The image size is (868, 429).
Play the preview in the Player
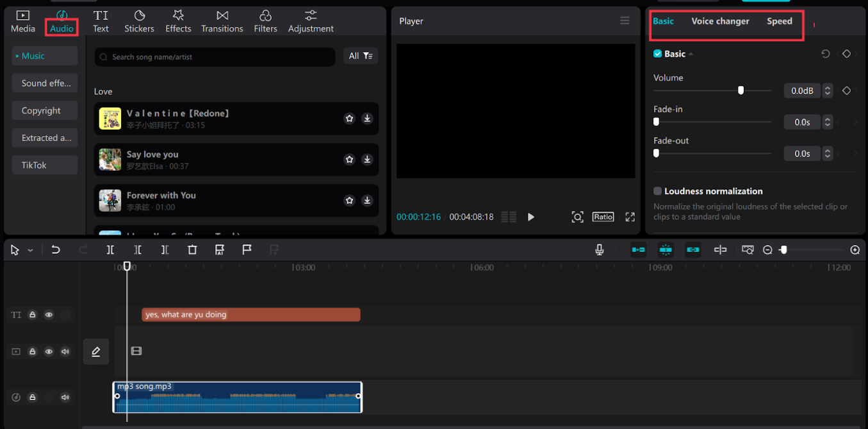tap(530, 217)
